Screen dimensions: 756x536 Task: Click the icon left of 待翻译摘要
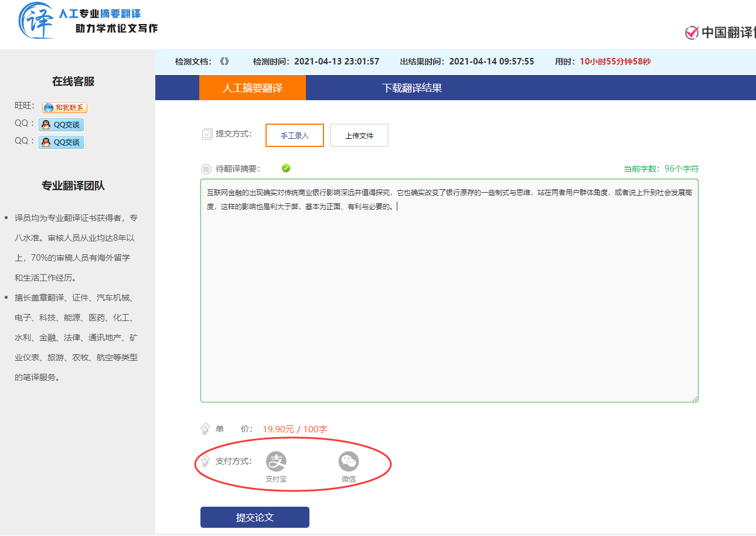pyautogui.click(x=206, y=169)
